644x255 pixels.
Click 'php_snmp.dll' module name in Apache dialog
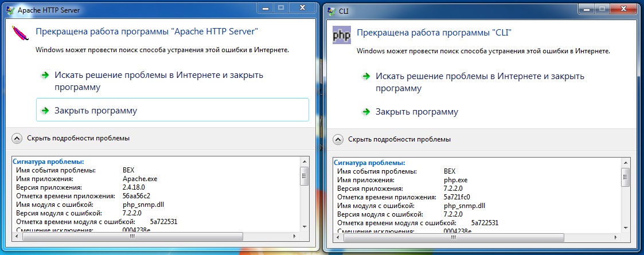coord(143,205)
